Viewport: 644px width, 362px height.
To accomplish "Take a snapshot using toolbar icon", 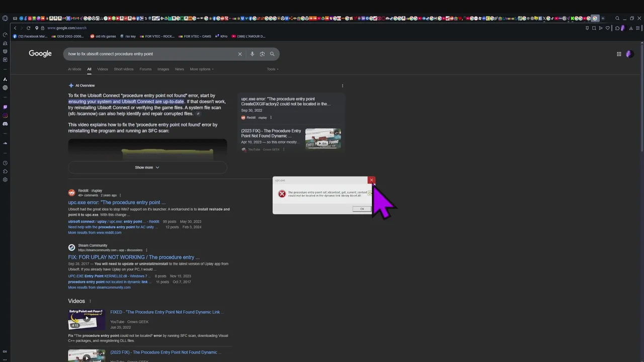I will pyautogui.click(x=594, y=28).
